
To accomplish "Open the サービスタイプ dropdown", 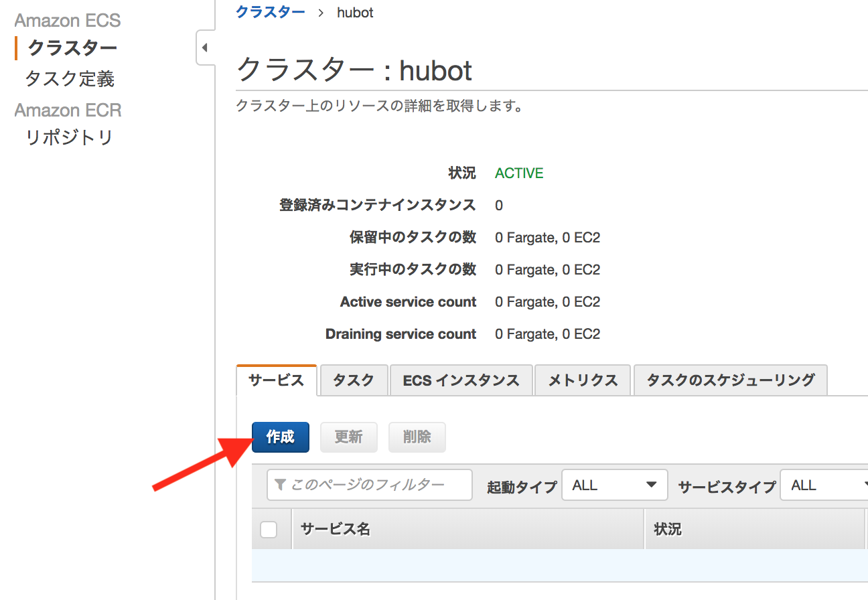I will tap(824, 485).
